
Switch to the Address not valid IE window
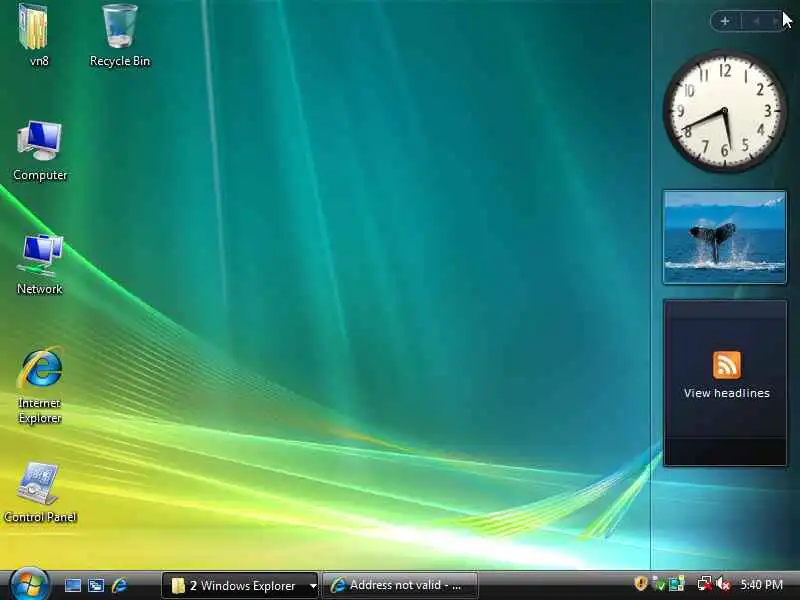[x=400, y=585]
